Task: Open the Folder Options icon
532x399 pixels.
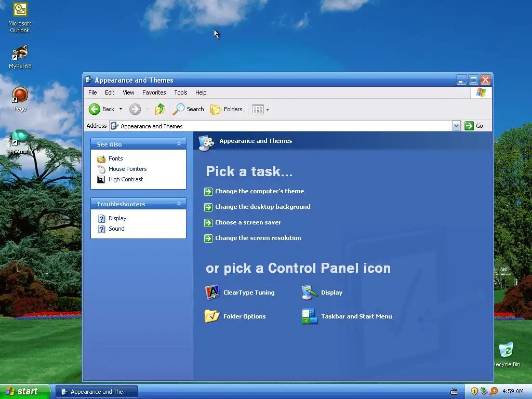Action: coord(212,316)
